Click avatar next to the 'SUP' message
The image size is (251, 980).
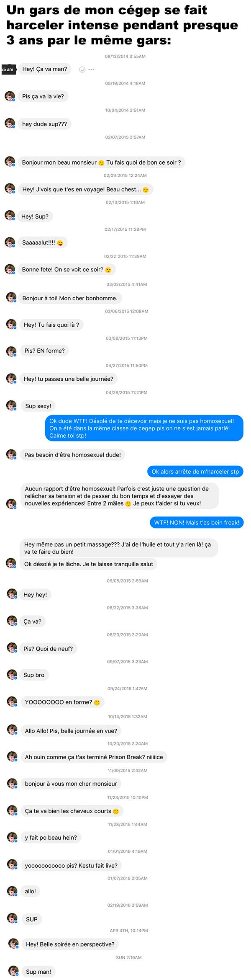pyautogui.click(x=13, y=918)
